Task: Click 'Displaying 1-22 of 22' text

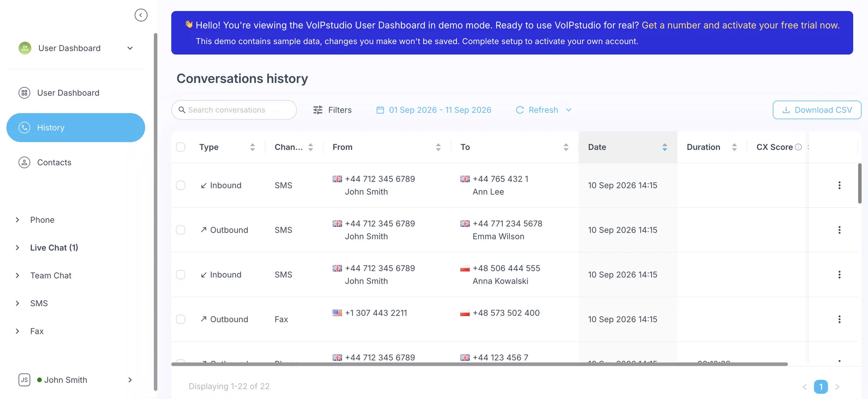Action: tap(229, 386)
